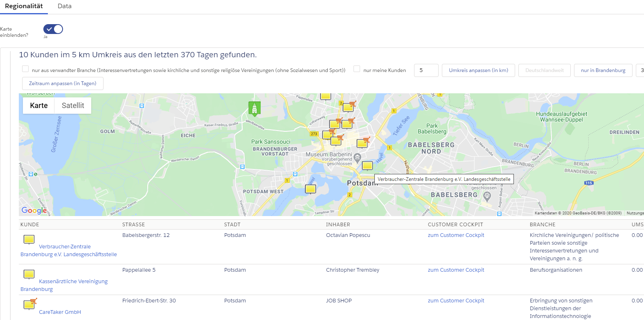Click the Kartendaten © 2020 GeoBasis attribution
This screenshot has width=644, height=320.
pyautogui.click(x=578, y=213)
